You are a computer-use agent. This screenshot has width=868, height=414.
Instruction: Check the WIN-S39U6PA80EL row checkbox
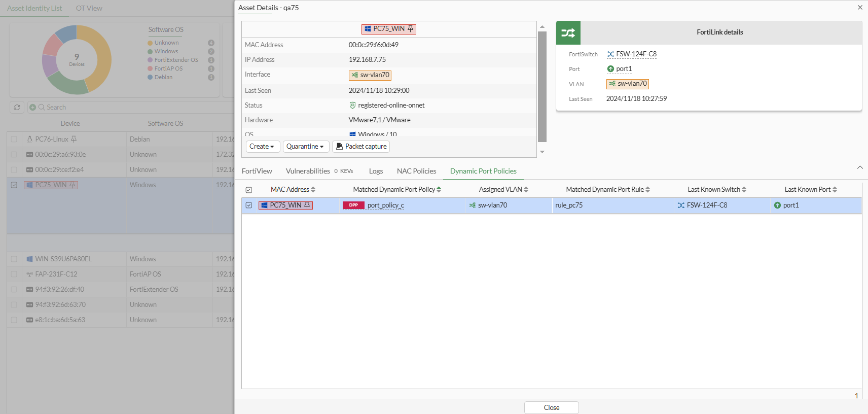coord(14,259)
